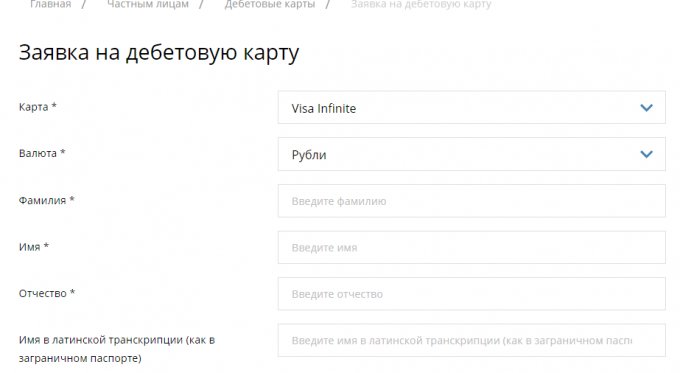Focus the Latin transcription name input field
Viewport: 680px width, 373px height.
point(471,340)
